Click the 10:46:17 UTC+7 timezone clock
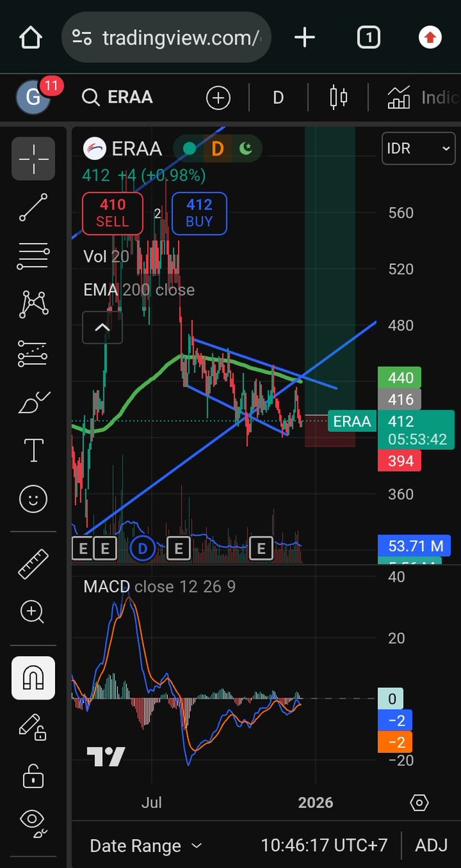This screenshot has height=868, width=461. (x=324, y=846)
